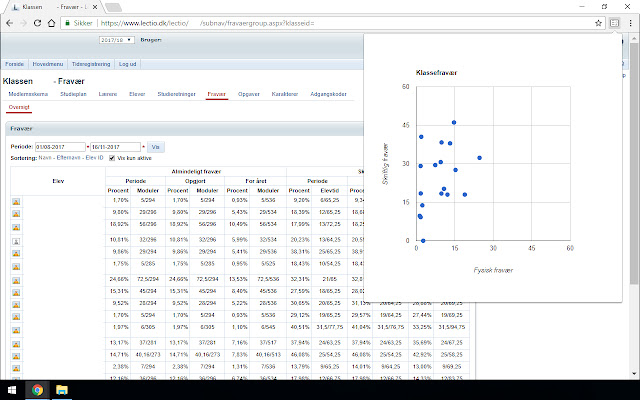Click the period end date field

pos(116,146)
